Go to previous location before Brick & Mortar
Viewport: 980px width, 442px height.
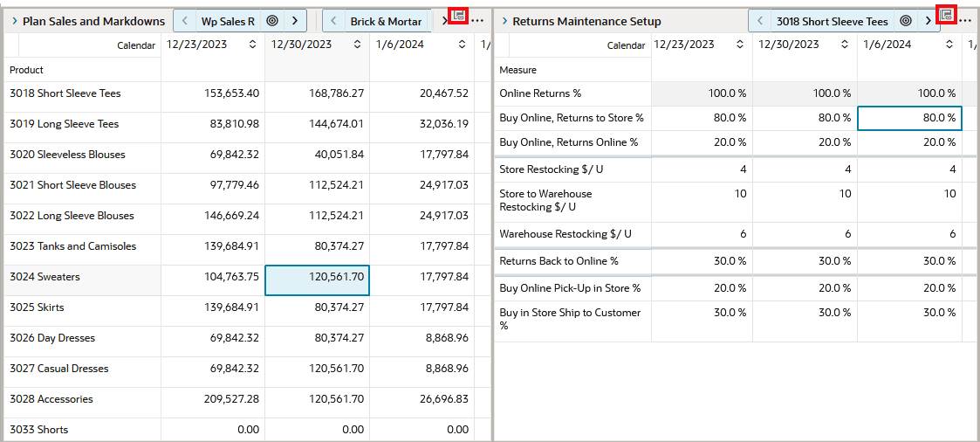(333, 21)
